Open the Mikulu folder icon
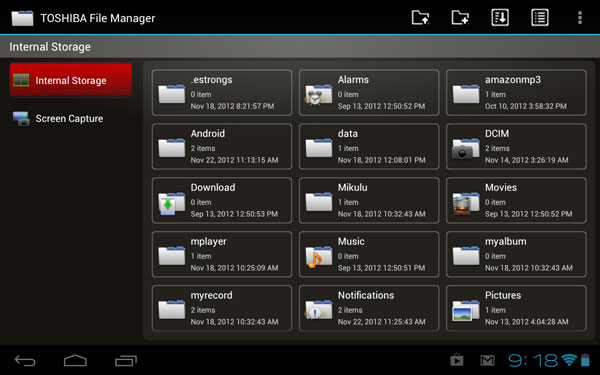The height and width of the screenshot is (375, 600). tap(318, 202)
